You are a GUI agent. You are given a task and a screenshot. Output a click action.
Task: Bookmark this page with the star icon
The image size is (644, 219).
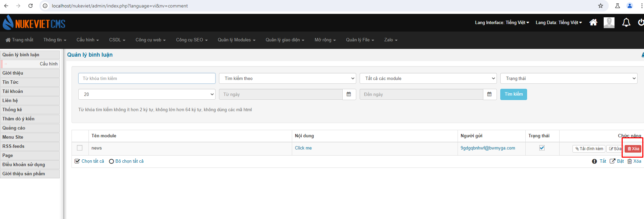pos(601,6)
